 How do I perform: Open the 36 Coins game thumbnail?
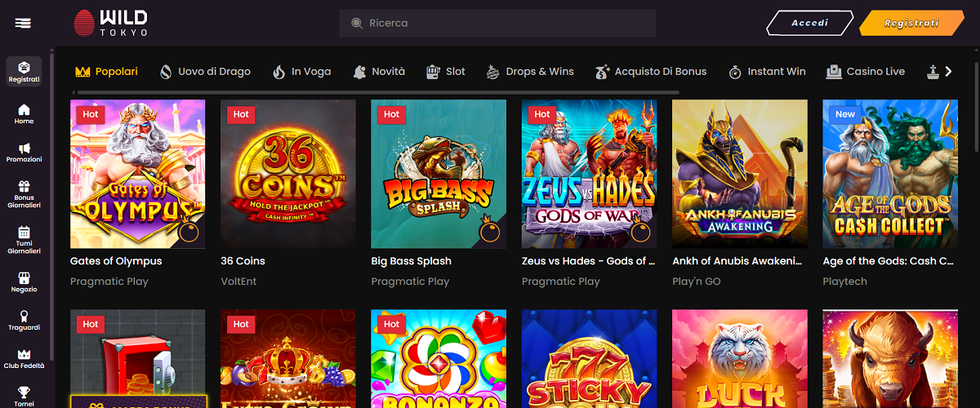[288, 174]
